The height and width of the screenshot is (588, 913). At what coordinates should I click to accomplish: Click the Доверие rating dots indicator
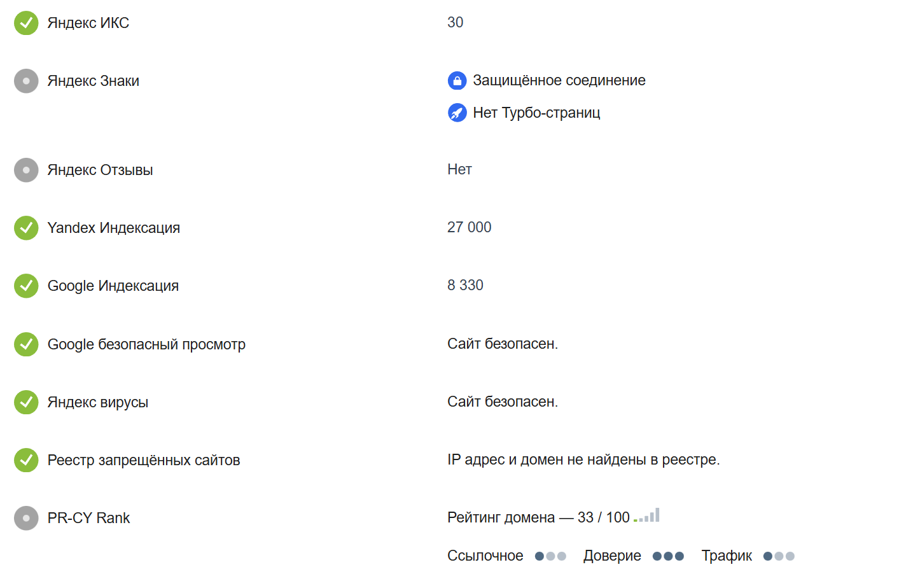668,556
